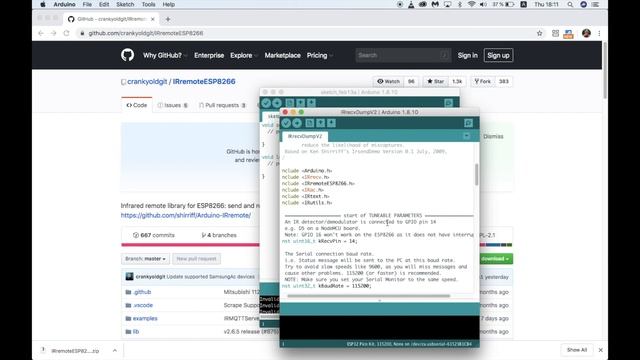The width and height of the screenshot is (640, 360).
Task: Click Verify button in IRrecvDumpV2 window
Action: (286, 123)
